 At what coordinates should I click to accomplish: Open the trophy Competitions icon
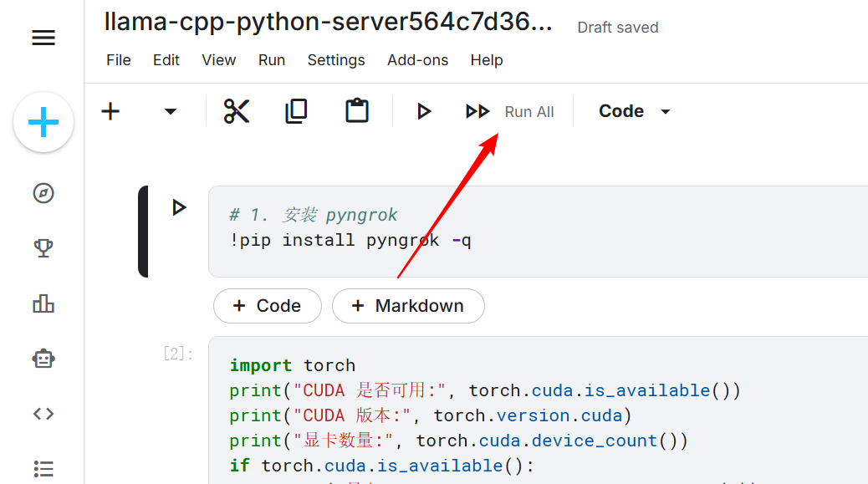pyautogui.click(x=43, y=247)
